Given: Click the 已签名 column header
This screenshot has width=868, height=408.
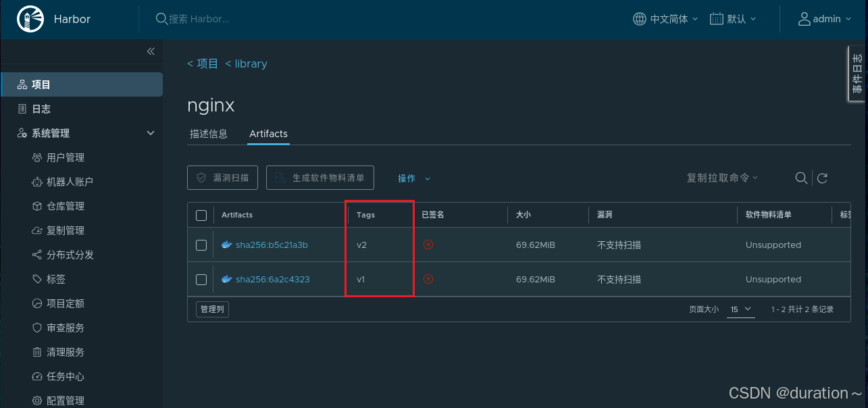Looking at the screenshot, I should (433, 215).
